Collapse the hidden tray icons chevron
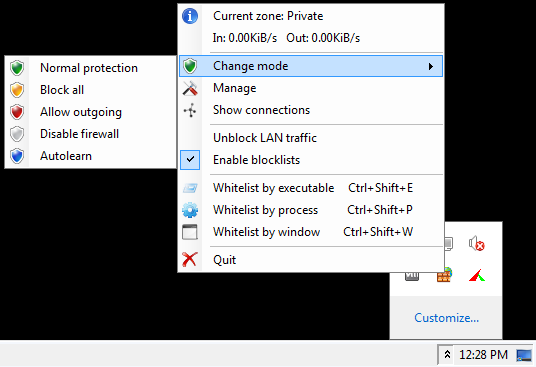Viewport: 536px width, 367px height. click(x=447, y=354)
